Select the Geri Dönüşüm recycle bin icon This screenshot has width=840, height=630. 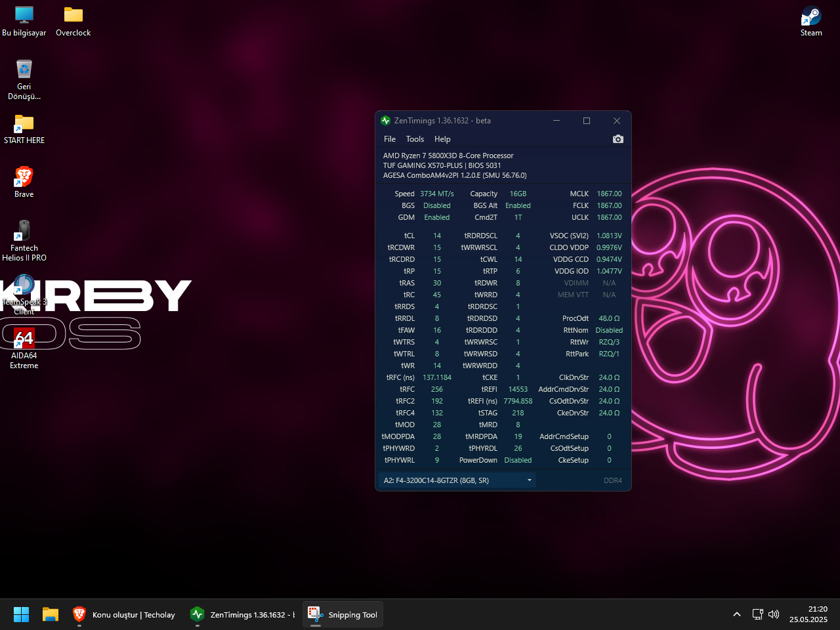pyautogui.click(x=24, y=79)
